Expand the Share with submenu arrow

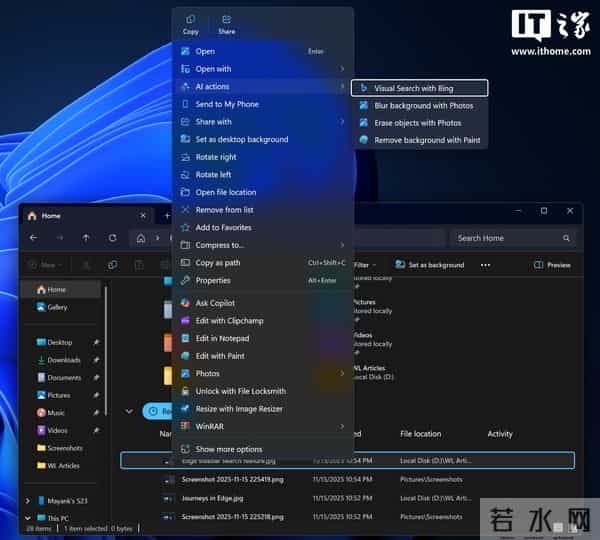point(342,122)
